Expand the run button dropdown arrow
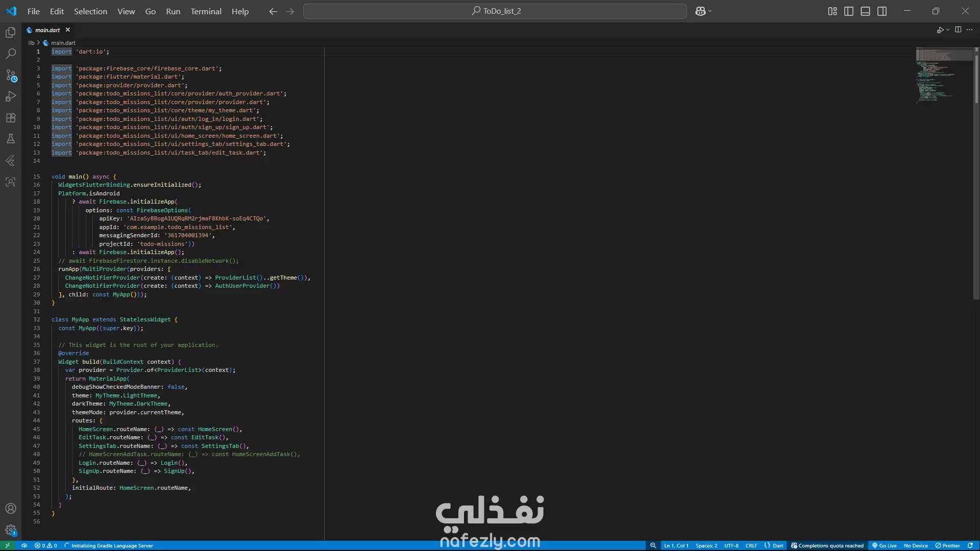The image size is (980, 551). pyautogui.click(x=948, y=30)
